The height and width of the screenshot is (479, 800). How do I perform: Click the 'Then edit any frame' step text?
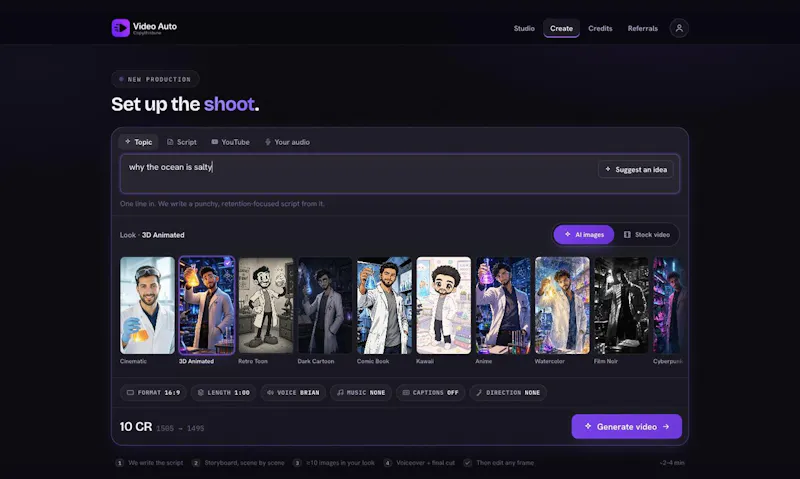505,463
